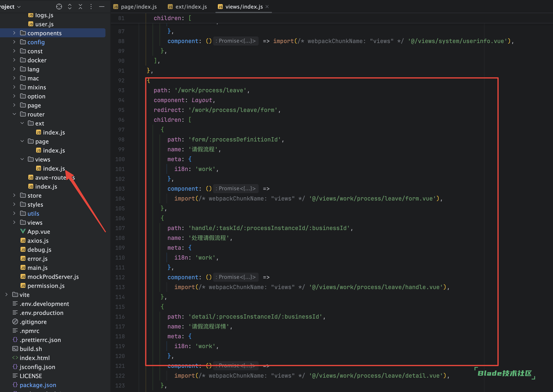The width and height of the screenshot is (553, 392).
Task: Switch to the page/index.js tab
Action: tap(135, 7)
